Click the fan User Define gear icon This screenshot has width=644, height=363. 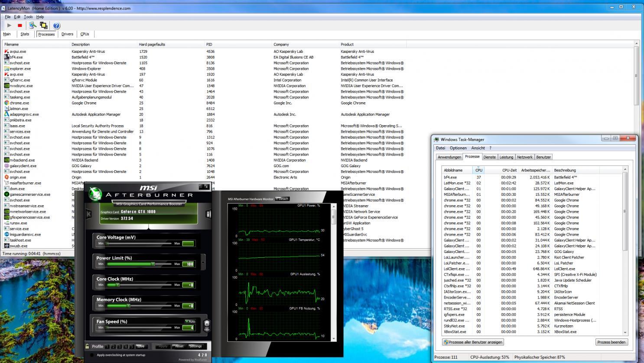click(207, 325)
